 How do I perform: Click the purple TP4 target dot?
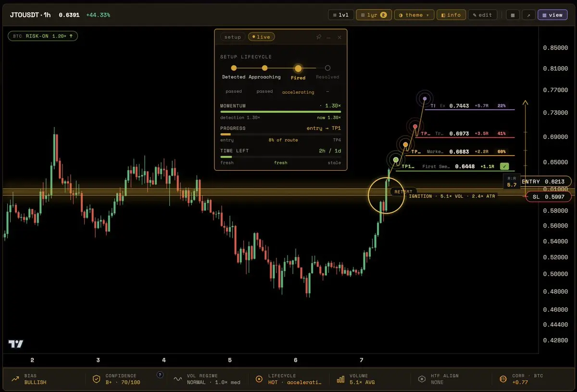(x=425, y=99)
